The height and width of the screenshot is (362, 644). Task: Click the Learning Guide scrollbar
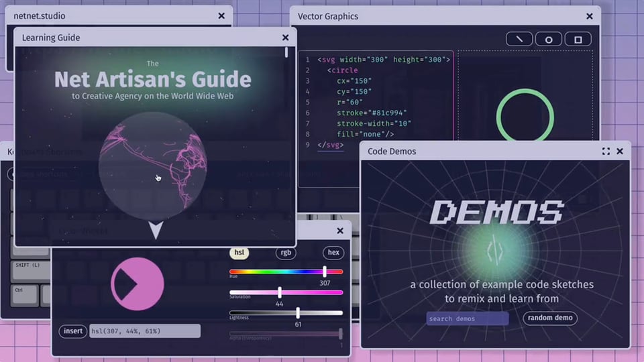pyautogui.click(x=286, y=52)
